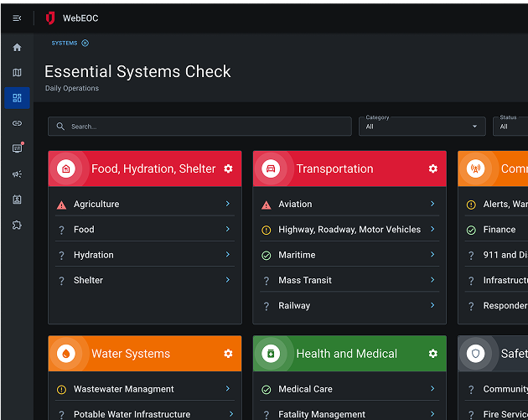The image size is (528, 420).
Task: Open the Home sidebar icon
Action: click(17, 47)
